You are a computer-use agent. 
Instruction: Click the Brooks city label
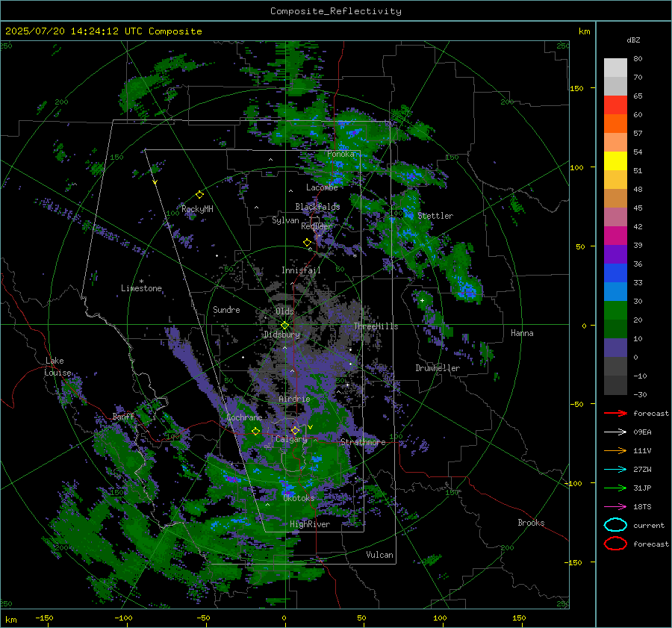pos(531,523)
